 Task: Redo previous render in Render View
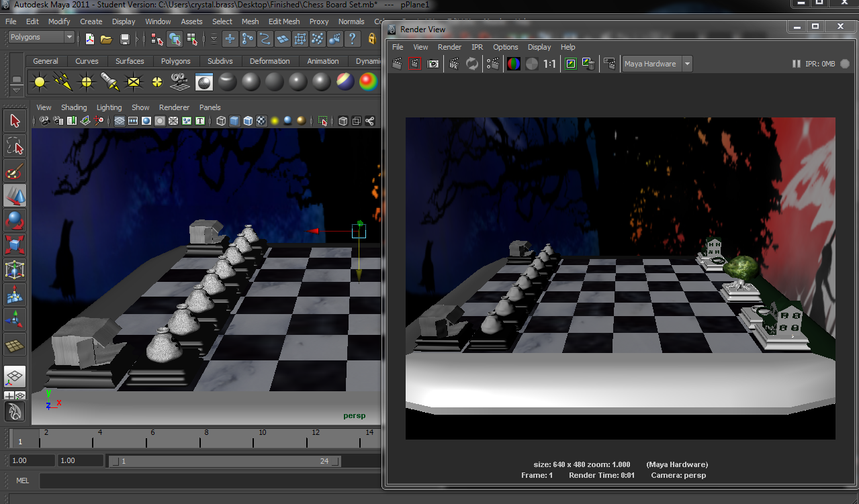coord(398,64)
